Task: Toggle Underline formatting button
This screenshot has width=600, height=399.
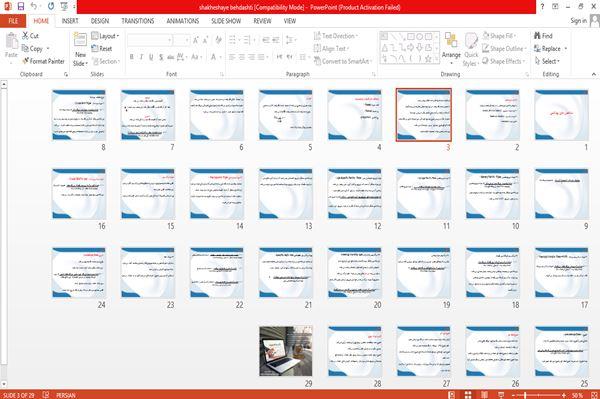Action: [x=151, y=57]
